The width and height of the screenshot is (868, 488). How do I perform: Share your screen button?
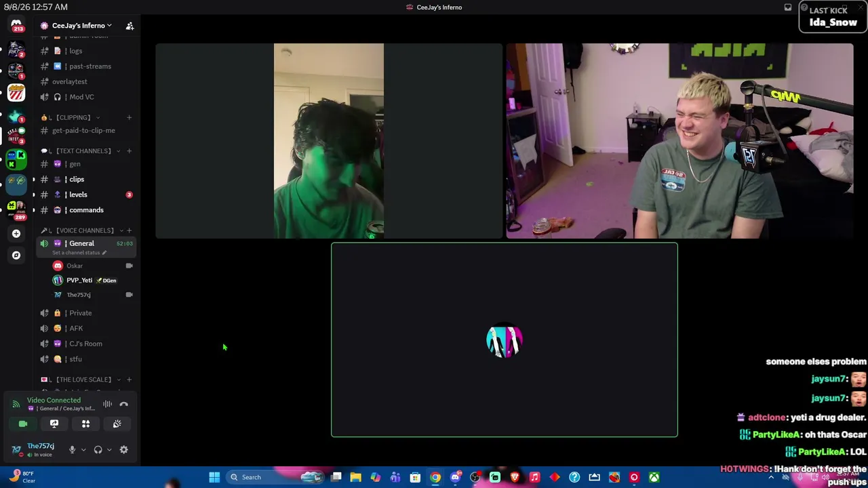click(54, 424)
